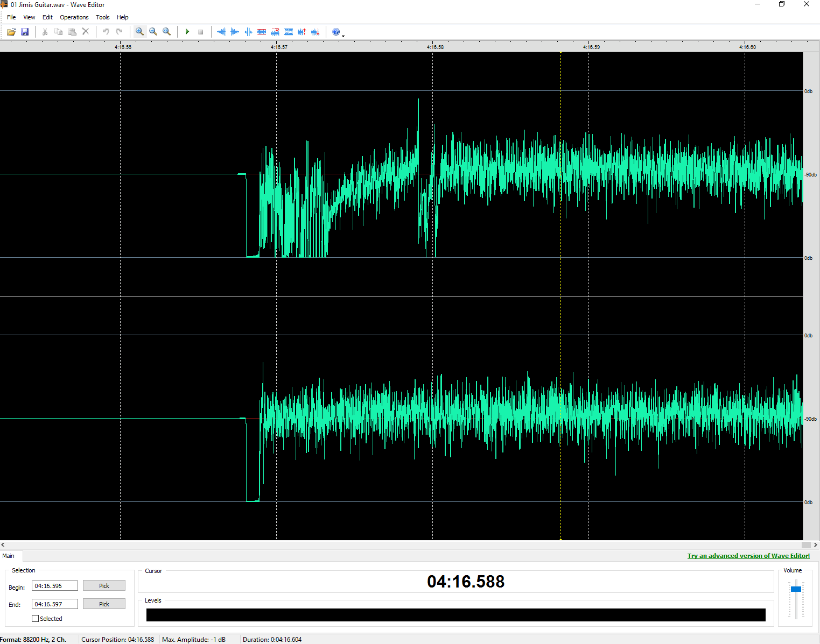Enable the Selected checkbox
Screen dimensions: 820x644
click(x=36, y=619)
